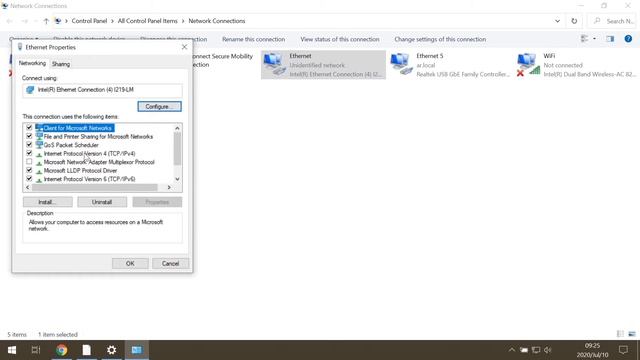Open the Settings gear on taskbar
Image resolution: width=640 pixels, height=360 pixels.
click(x=111, y=350)
